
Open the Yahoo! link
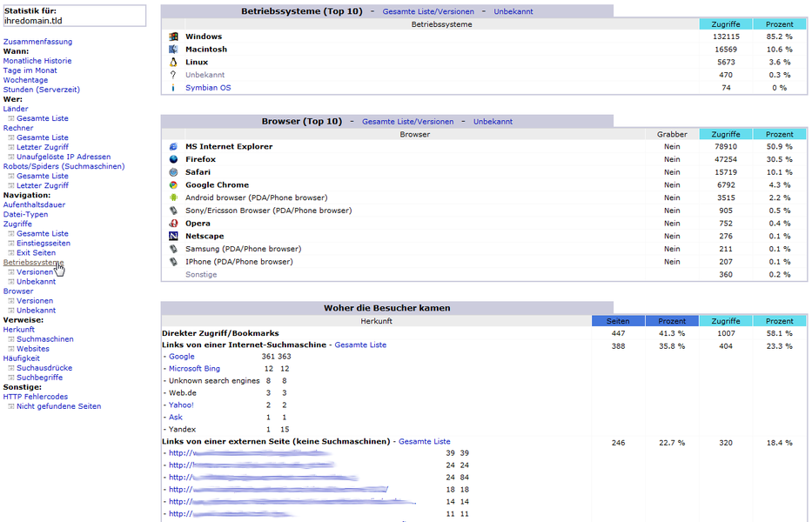(x=181, y=405)
